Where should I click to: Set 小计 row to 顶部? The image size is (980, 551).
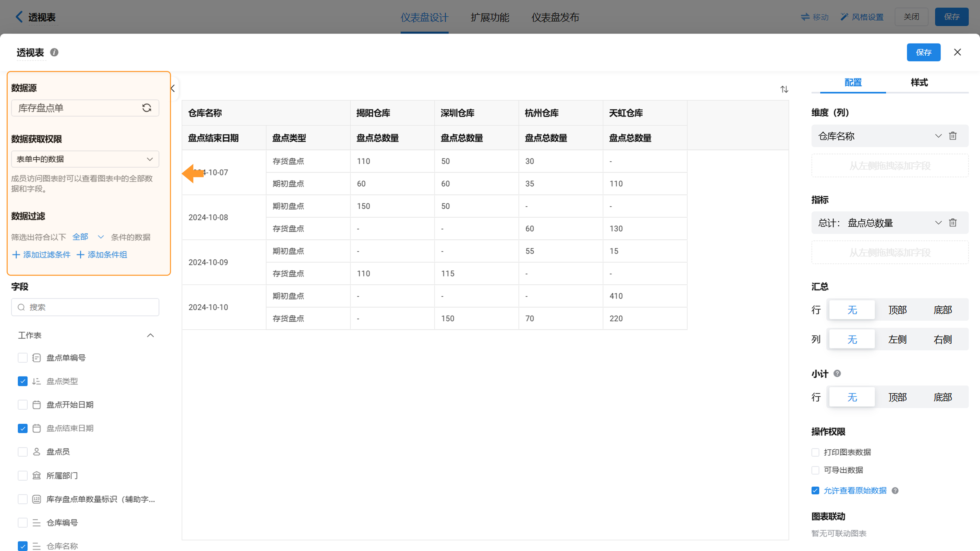897,397
